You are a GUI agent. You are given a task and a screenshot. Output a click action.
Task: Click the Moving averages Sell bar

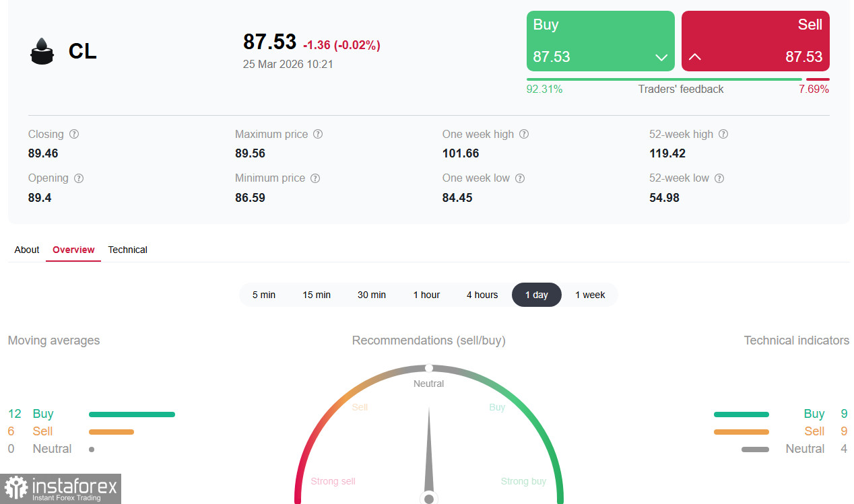tap(111, 432)
